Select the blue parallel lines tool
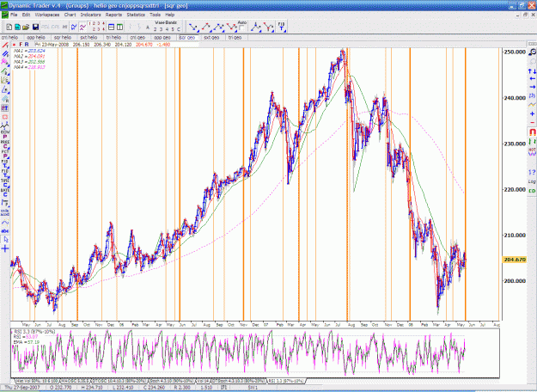 [x=5, y=54]
